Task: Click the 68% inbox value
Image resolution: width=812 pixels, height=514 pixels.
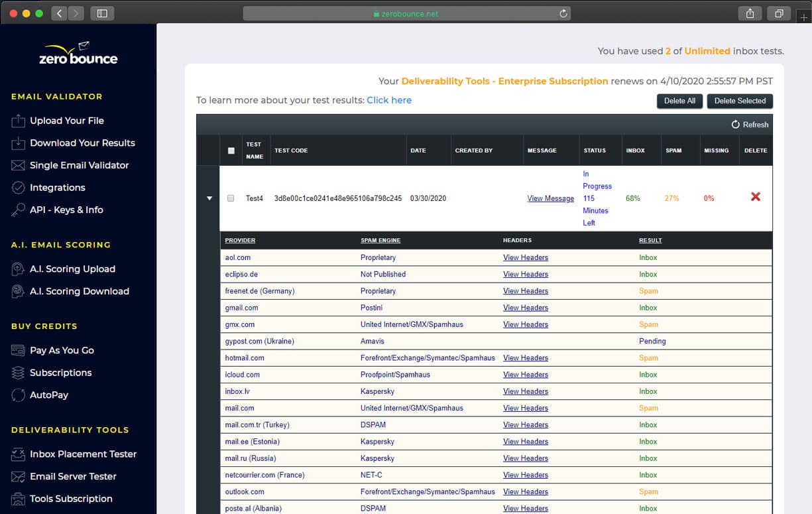Action: click(x=633, y=198)
